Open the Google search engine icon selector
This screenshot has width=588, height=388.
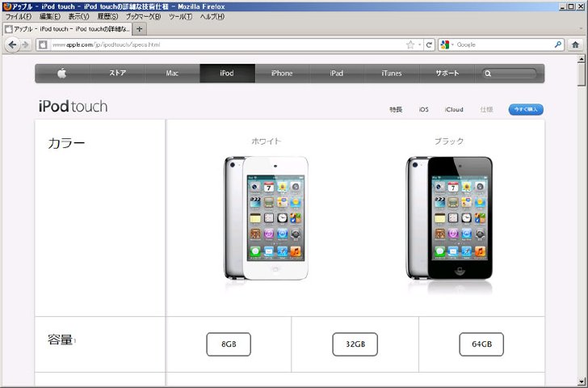(447, 44)
